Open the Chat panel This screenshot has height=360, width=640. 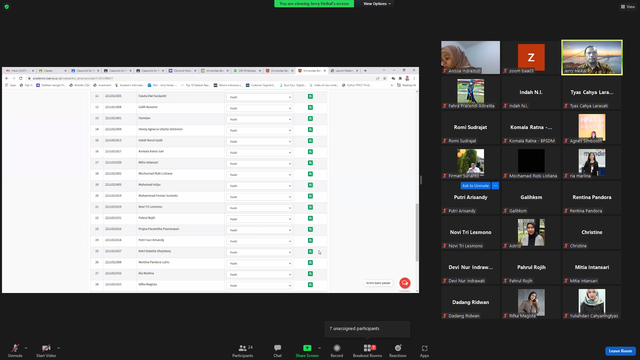point(278,351)
